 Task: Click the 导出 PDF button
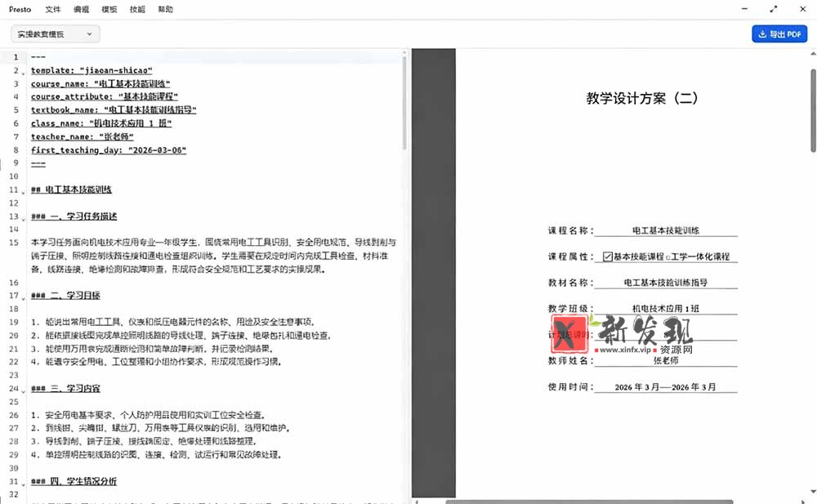pyautogui.click(x=779, y=33)
